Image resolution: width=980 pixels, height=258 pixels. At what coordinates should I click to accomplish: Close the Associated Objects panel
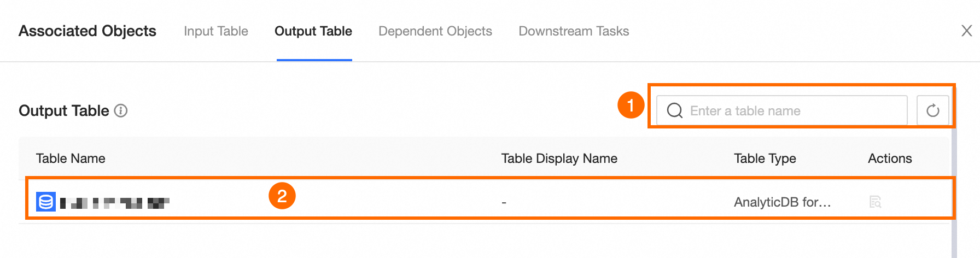pyautogui.click(x=966, y=31)
